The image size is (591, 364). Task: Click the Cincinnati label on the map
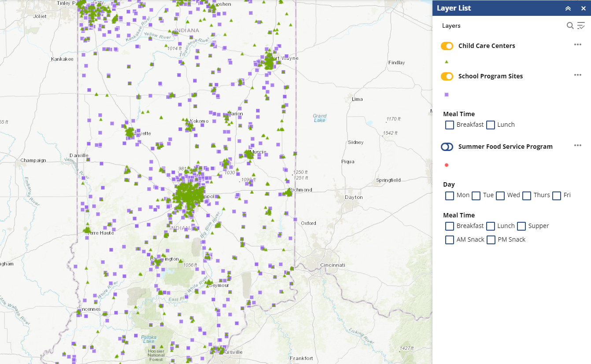click(x=332, y=265)
